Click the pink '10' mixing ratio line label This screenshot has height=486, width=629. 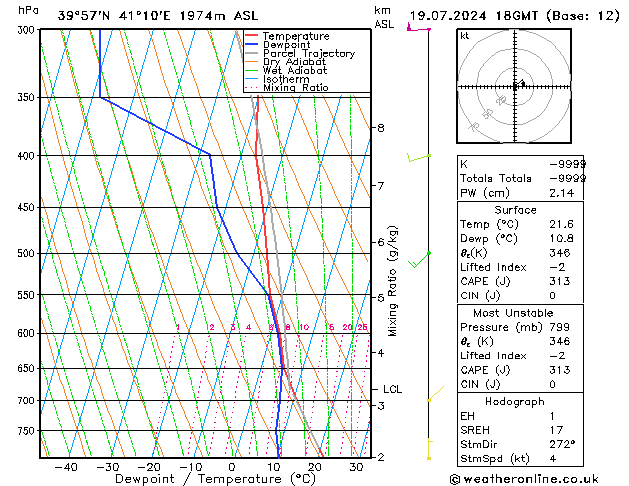(x=304, y=327)
